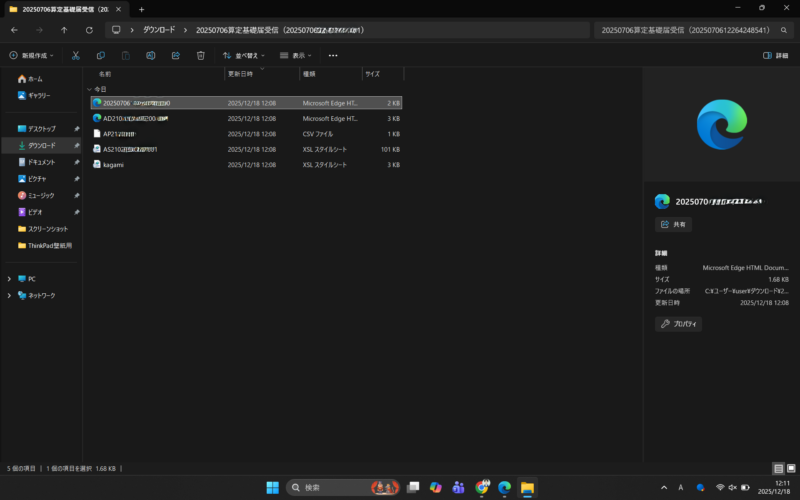Switch to details list view in status bar
The height and width of the screenshot is (500, 800).
[778, 468]
